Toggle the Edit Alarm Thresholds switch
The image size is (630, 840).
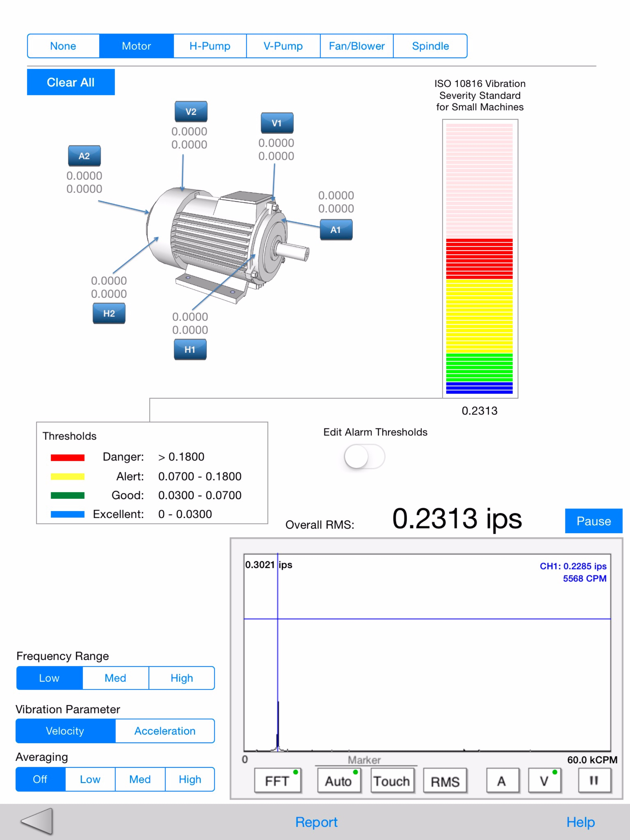click(364, 457)
